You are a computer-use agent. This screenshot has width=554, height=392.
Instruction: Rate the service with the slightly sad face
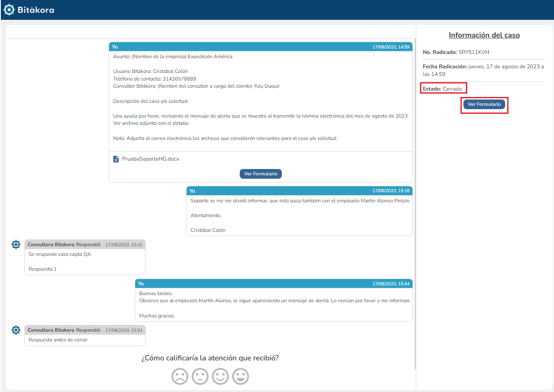click(200, 376)
